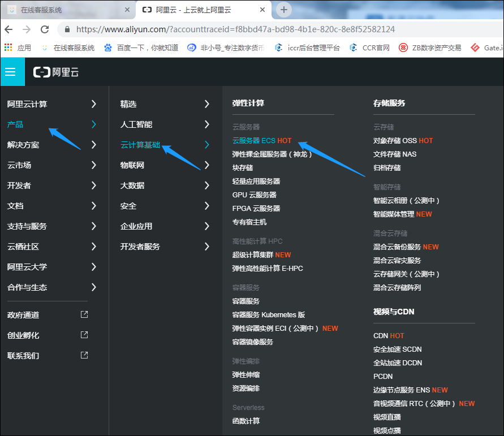Select 产品 in the left menu
The height and width of the screenshot is (436, 504).
coord(15,124)
